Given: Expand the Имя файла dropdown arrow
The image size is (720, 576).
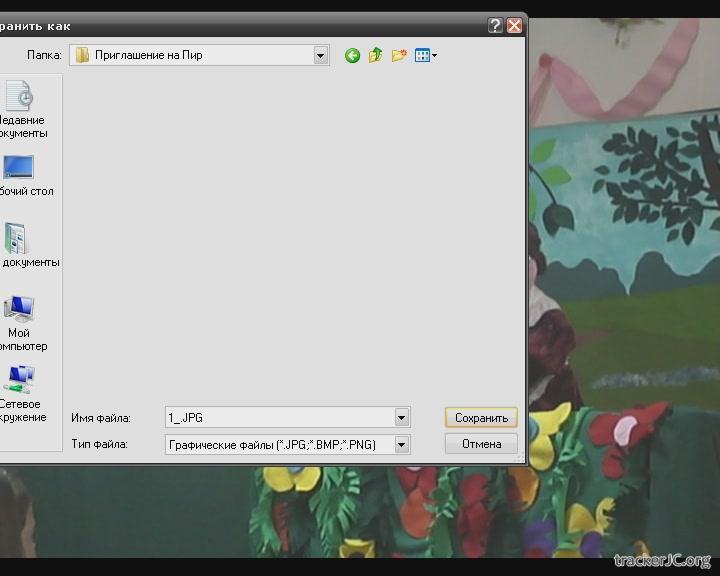Looking at the screenshot, I should click(x=402, y=418).
